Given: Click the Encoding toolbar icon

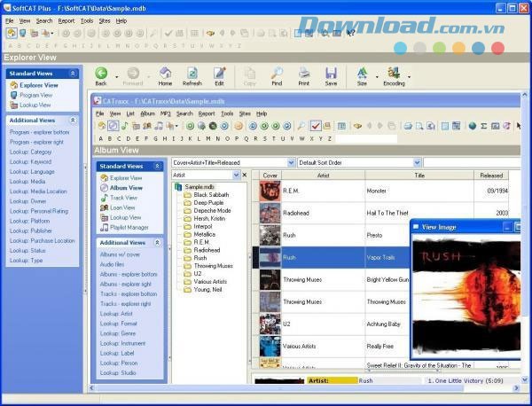Looking at the screenshot, I should pos(393,73).
